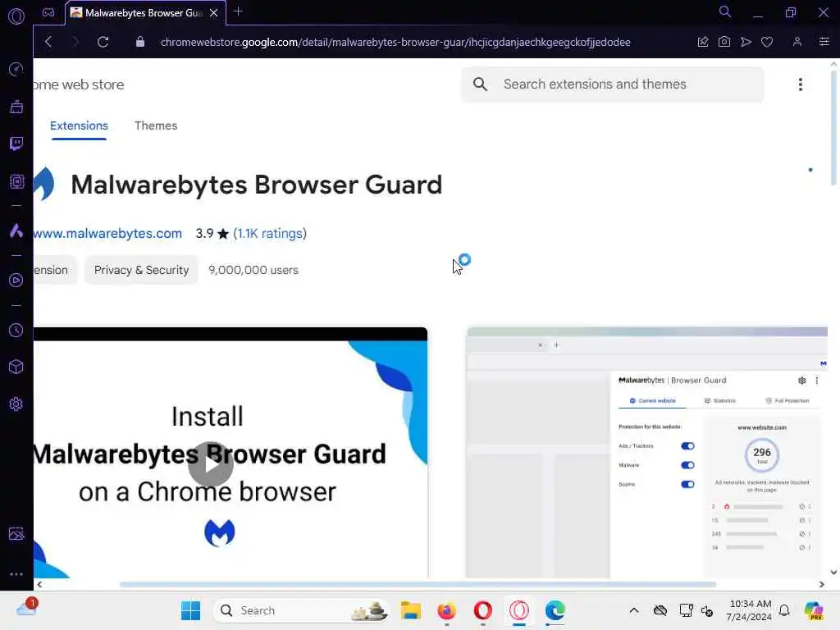Click the address bar URL
The width and height of the screenshot is (840, 630).
[x=395, y=42]
